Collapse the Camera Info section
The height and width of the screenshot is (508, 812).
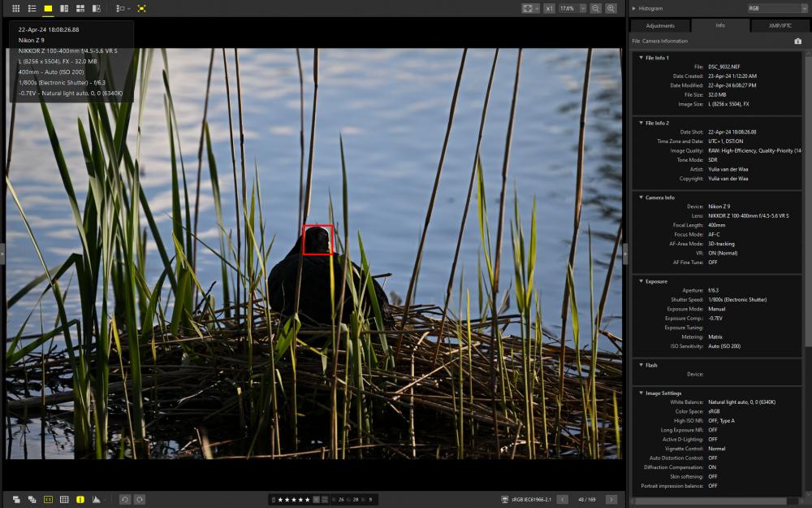pyautogui.click(x=641, y=198)
